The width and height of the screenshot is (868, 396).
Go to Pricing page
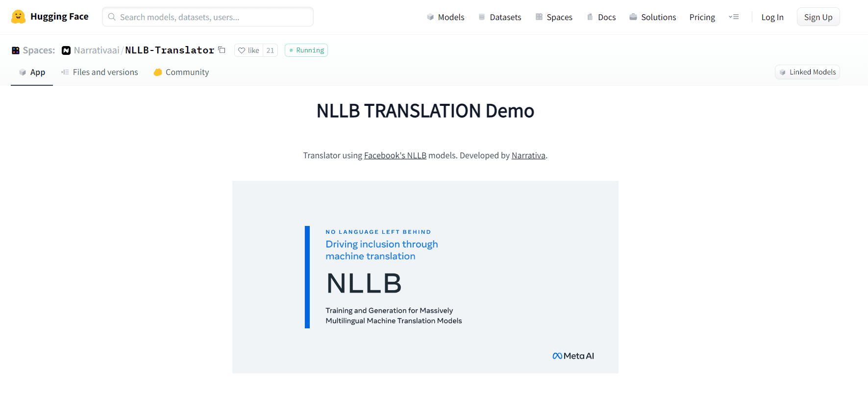(702, 17)
